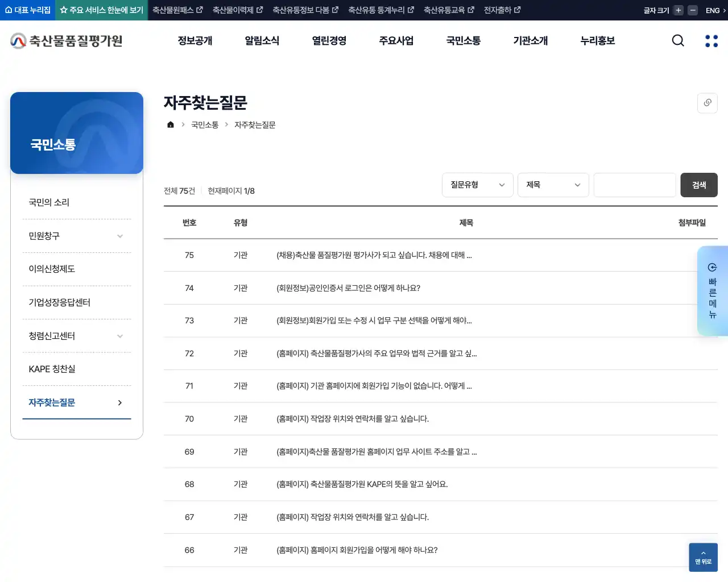Viewport: 728px width, 582px height.
Task: Jump to top with 맨 위로 button
Action: pos(703,557)
